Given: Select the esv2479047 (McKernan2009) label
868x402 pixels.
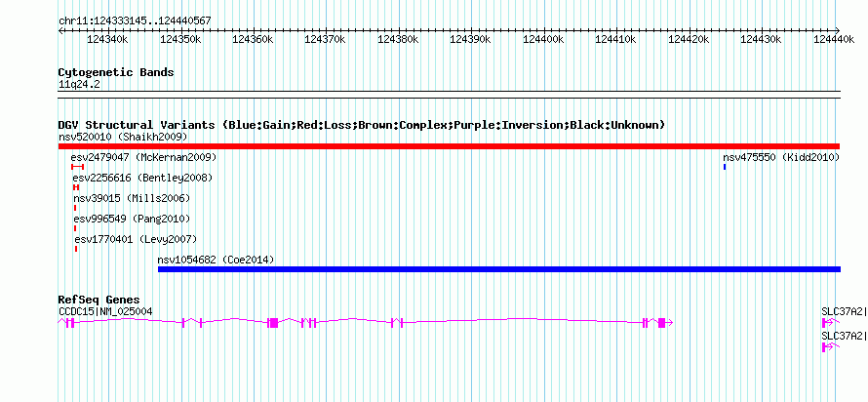Looking at the screenshot, I should point(144,158).
